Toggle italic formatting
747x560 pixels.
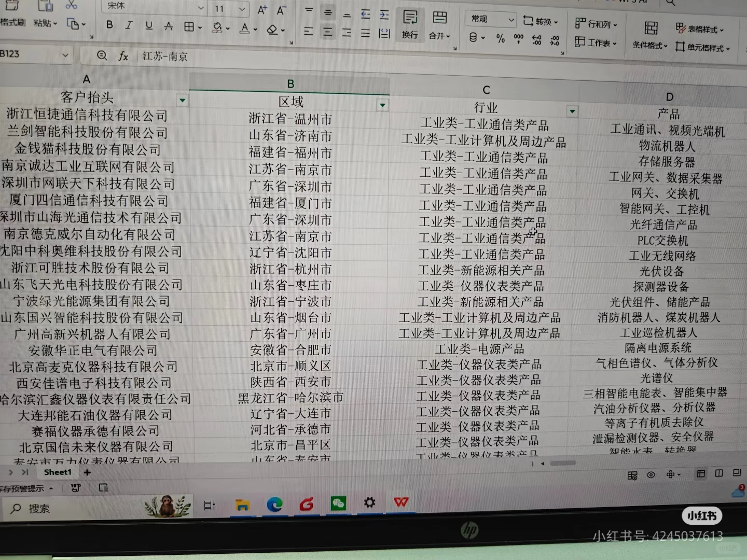[129, 24]
